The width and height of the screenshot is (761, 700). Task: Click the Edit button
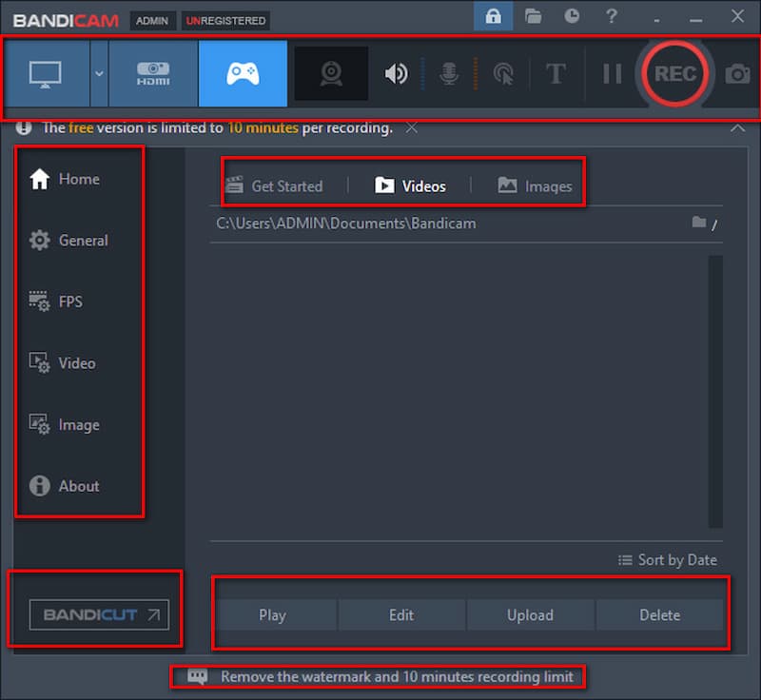(401, 615)
